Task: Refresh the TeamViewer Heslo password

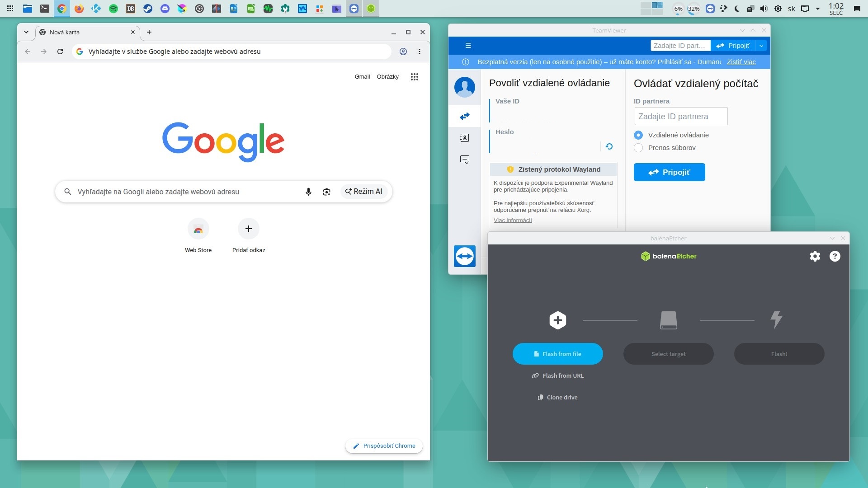Action: coord(609,146)
